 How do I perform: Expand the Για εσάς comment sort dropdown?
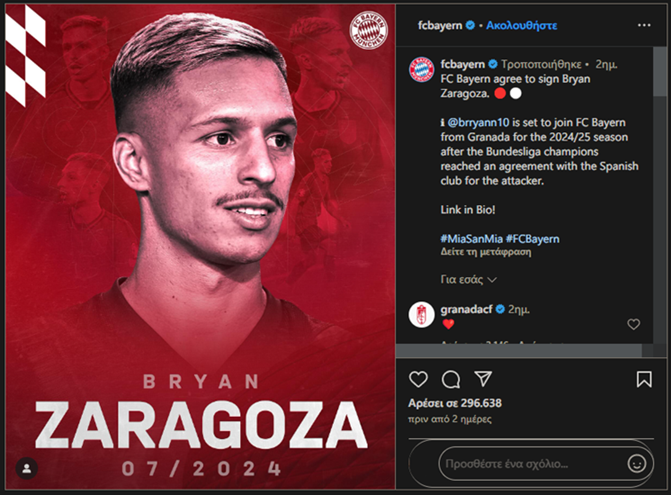[x=469, y=279]
